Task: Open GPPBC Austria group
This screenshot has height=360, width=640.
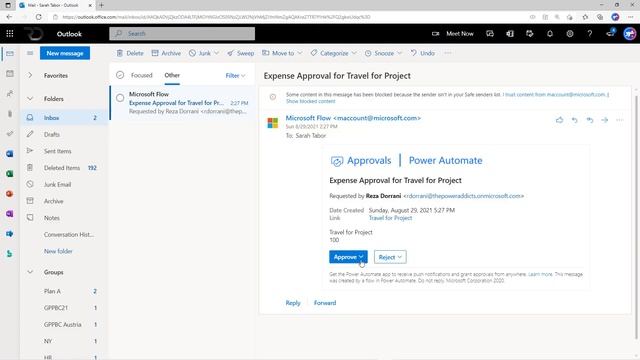Action: click(64, 324)
